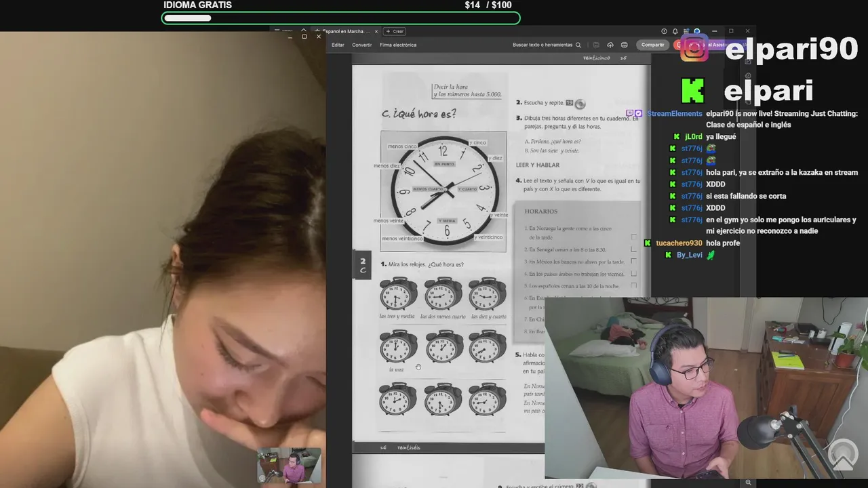Click the search magnifier icon
The width and height of the screenshot is (868, 488).
coord(578,45)
